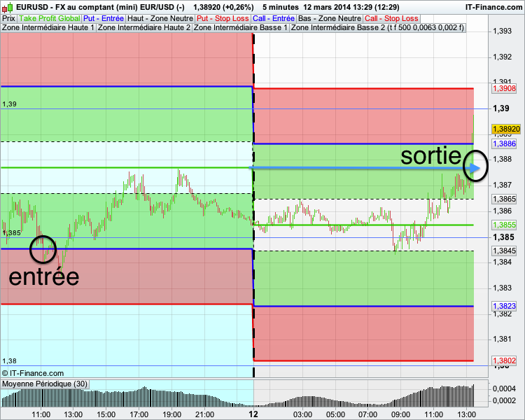
Task: Click the 1,38920 (+0,26%) header quote
Action: pyautogui.click(x=223, y=7)
